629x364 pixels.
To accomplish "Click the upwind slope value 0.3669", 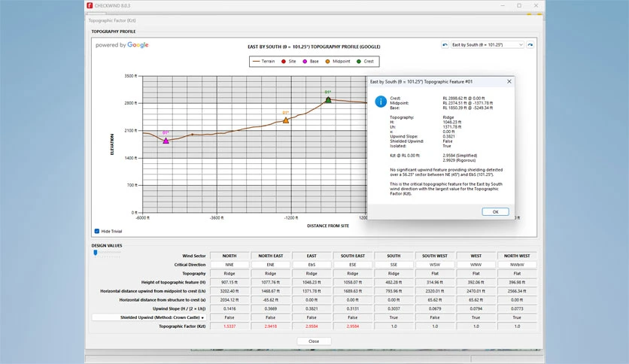I will pyautogui.click(x=270, y=308).
